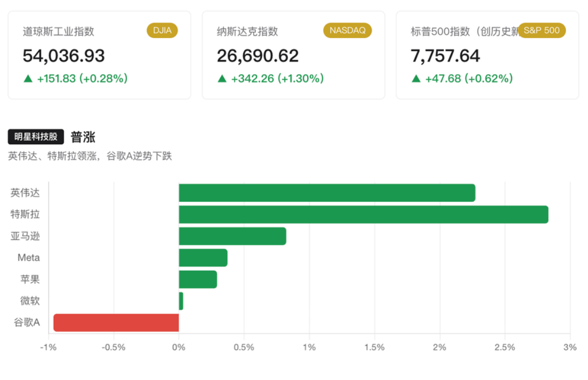Select the 英伟达 green bar
The width and height of the screenshot is (588, 380).
pos(327,193)
